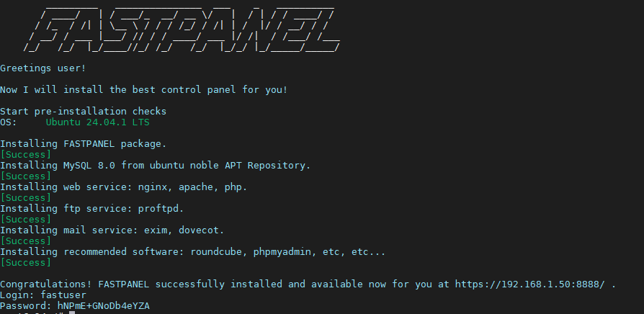Click the Ubuntu 24.04.1 LTS text
644x314 pixels.
click(98, 122)
